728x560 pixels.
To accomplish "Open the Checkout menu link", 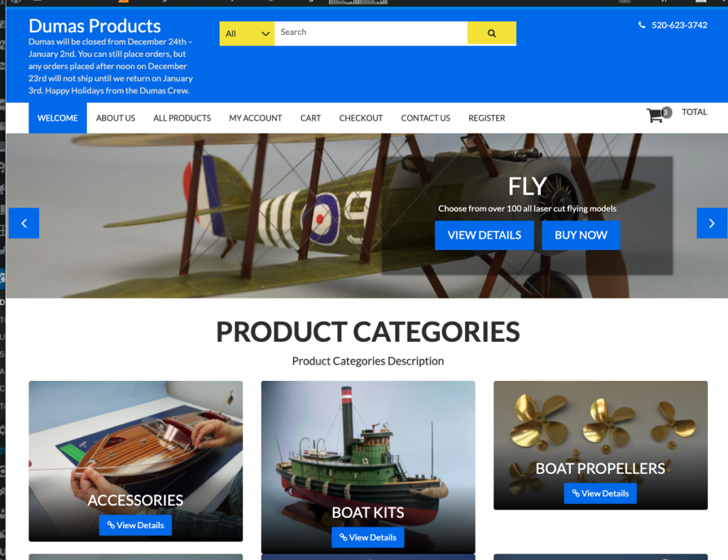I will tap(360, 118).
